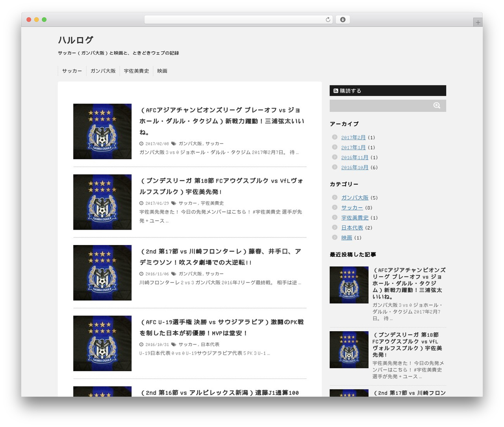504x427 pixels.
Task: Click the thumbnail of the AFCアジアチャンピオンズリーグ main post
Action: (102, 132)
